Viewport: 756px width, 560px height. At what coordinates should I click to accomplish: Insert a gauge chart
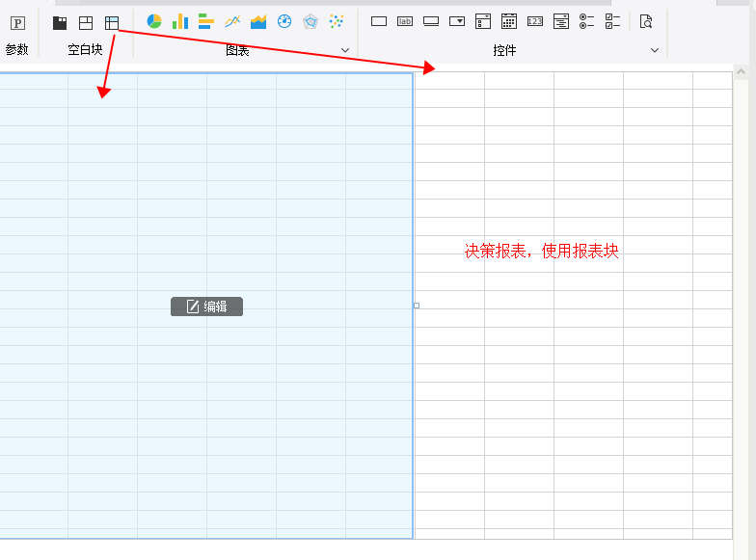[284, 21]
